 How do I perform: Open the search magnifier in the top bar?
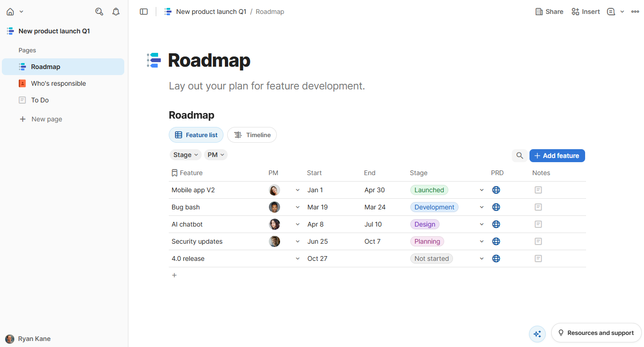click(x=99, y=11)
